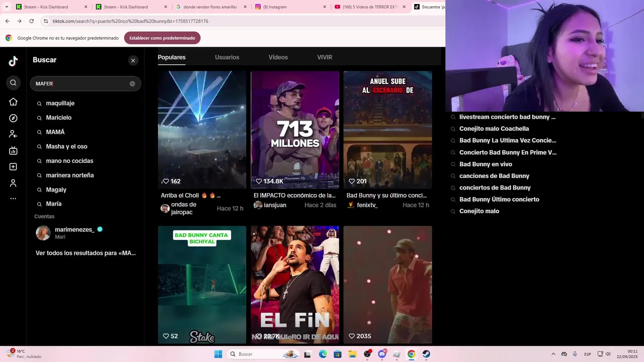The height and width of the screenshot is (362, 644).
Task: Click the TikTok logo in the sidebar
Action: coord(13,61)
